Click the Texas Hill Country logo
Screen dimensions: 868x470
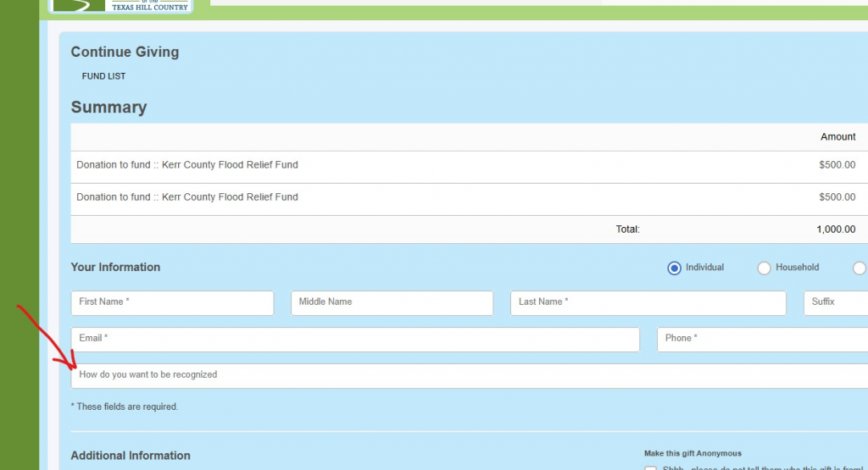[x=120, y=6]
